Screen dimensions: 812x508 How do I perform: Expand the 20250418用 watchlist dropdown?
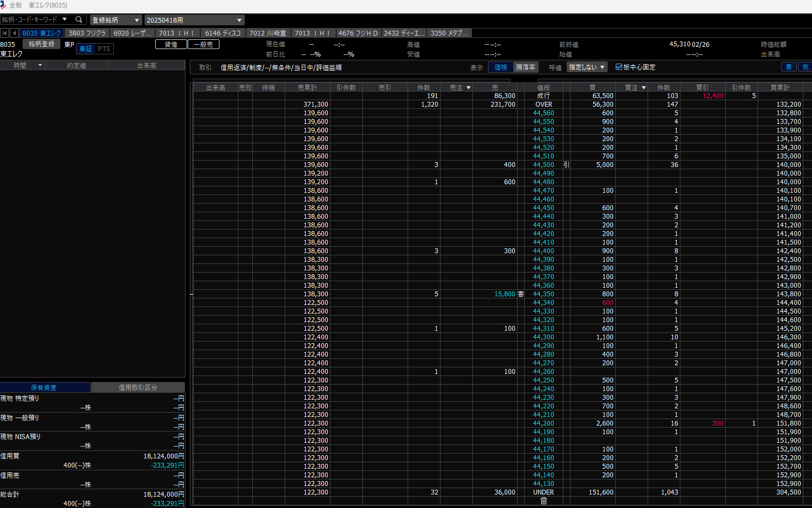coord(195,20)
